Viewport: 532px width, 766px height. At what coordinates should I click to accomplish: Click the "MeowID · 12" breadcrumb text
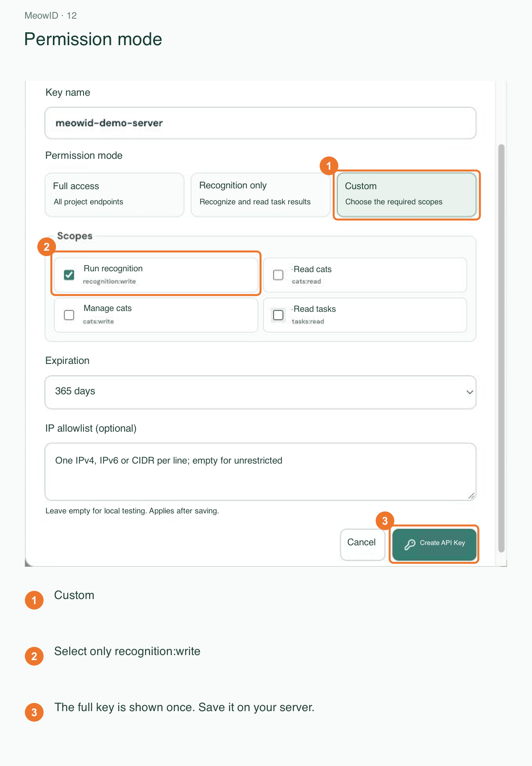(51, 16)
